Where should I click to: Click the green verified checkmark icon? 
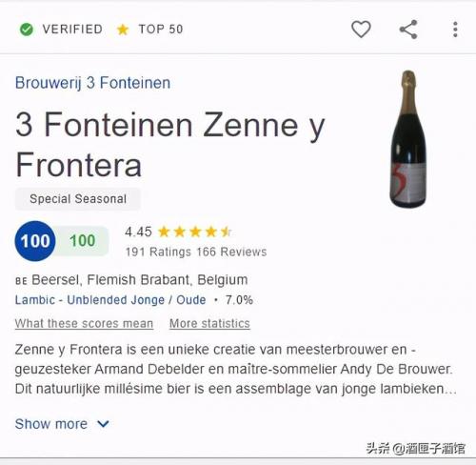pos(27,30)
